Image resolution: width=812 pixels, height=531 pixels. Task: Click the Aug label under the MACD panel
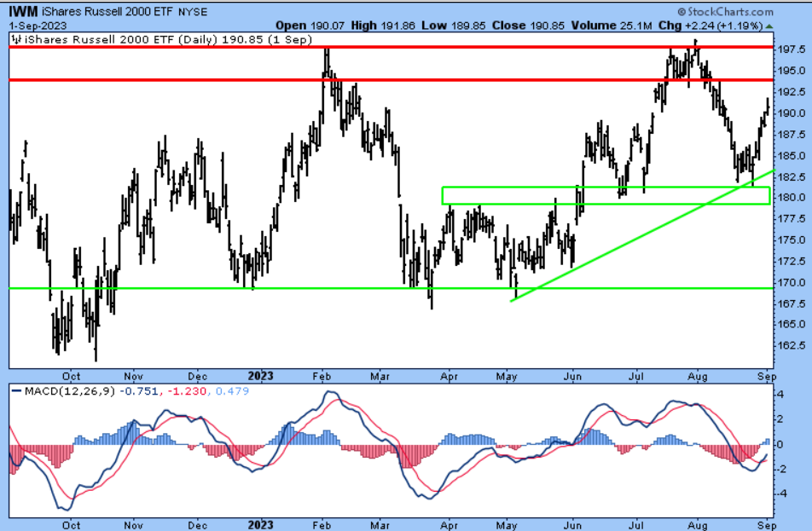tap(698, 525)
